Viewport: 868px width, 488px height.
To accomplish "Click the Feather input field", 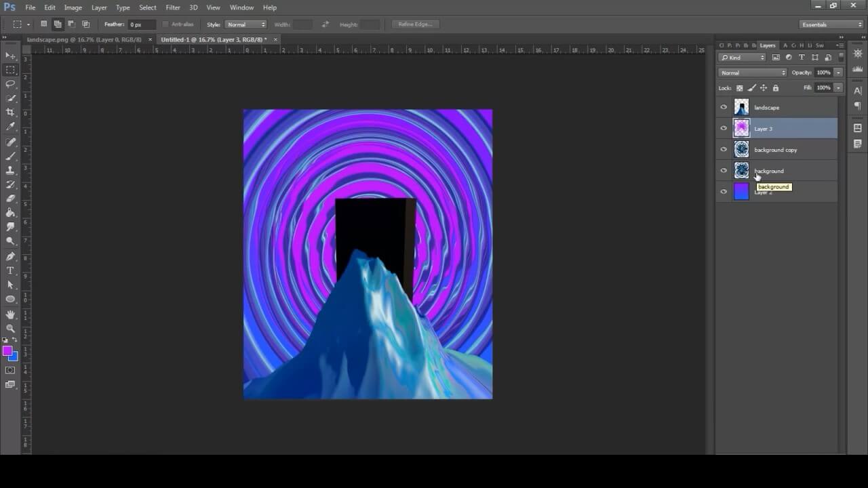I will click(141, 24).
